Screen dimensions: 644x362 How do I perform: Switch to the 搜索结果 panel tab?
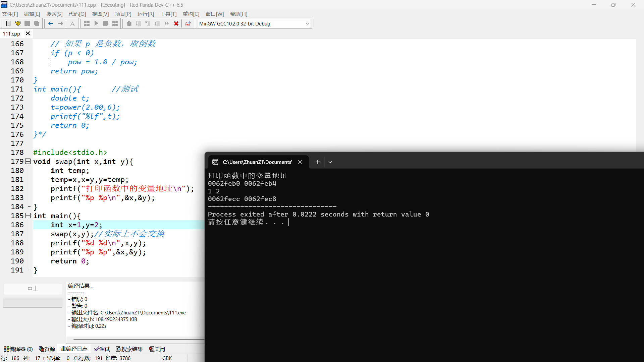coord(129,349)
